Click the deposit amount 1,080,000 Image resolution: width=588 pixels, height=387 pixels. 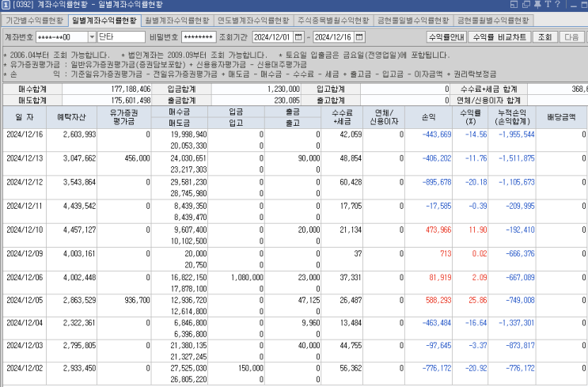247,278
